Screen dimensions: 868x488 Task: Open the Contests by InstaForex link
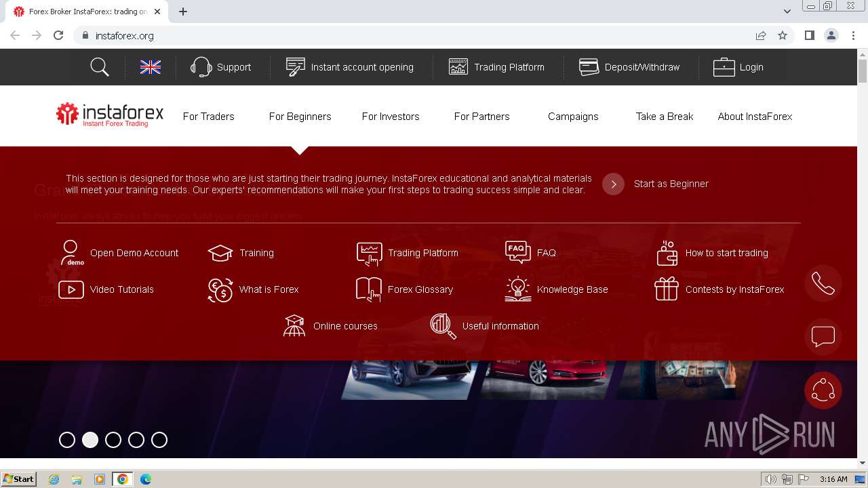[735, 289]
